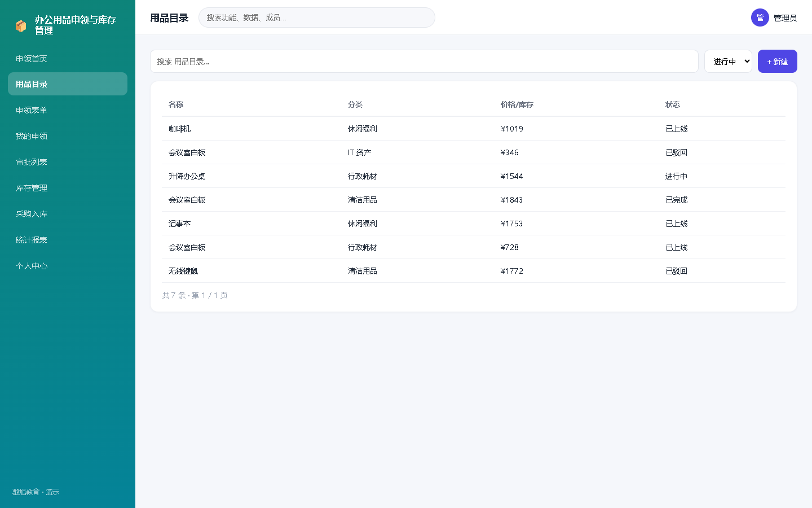The height and width of the screenshot is (508, 812).
Task: Click the 升降办公桌 row
Action: tap(474, 176)
